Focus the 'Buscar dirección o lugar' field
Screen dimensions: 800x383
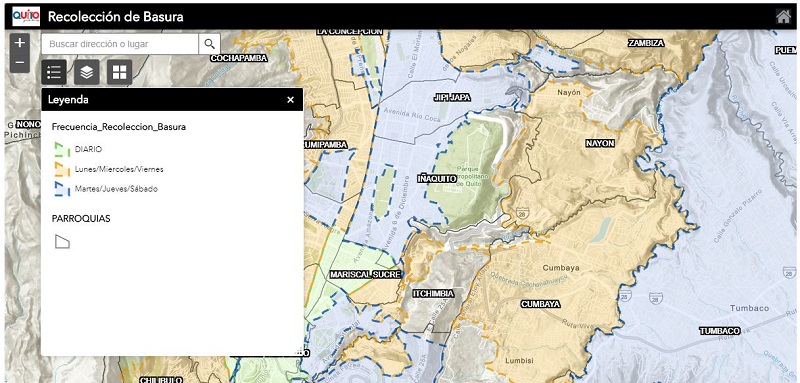tap(120, 44)
